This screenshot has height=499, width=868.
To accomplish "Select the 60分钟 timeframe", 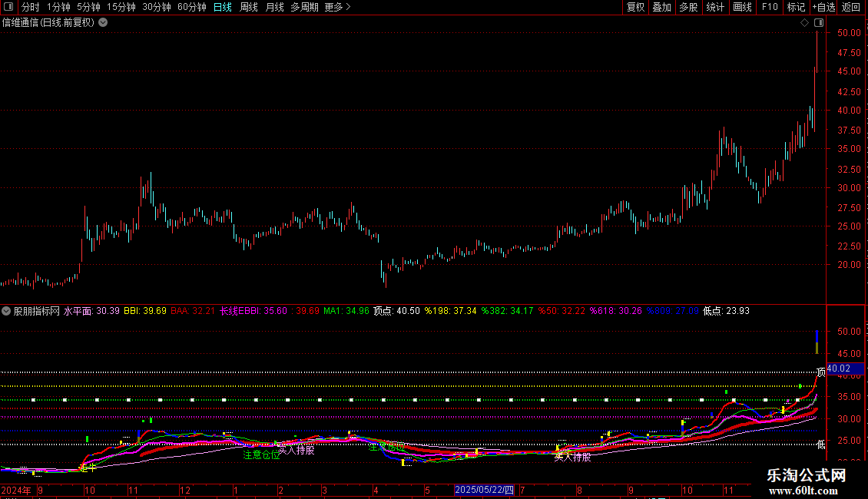I will [191, 8].
